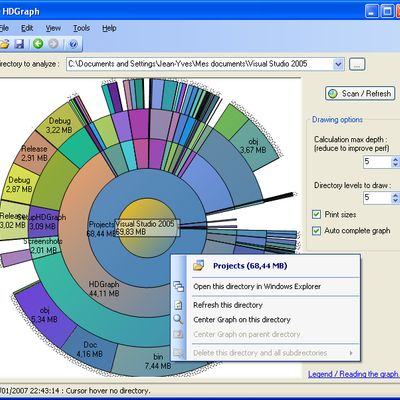Select the Release 2,91 MB segment
400x400 pixels.
pyautogui.click(x=34, y=153)
